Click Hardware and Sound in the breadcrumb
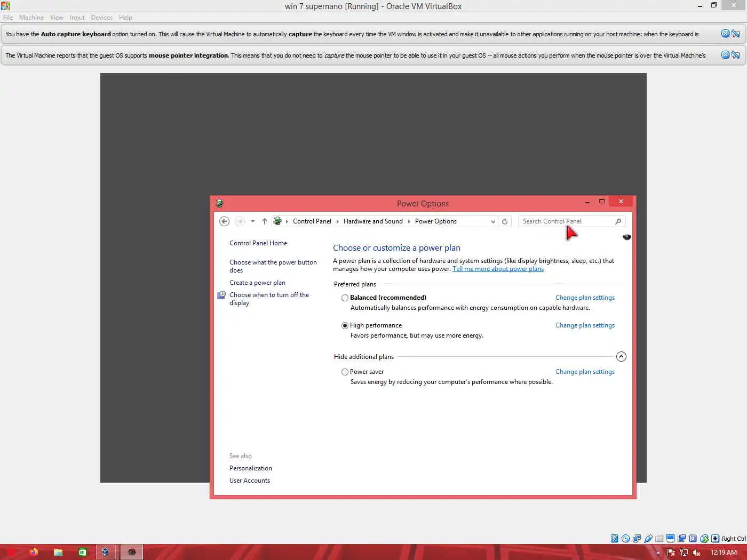 pyautogui.click(x=373, y=221)
